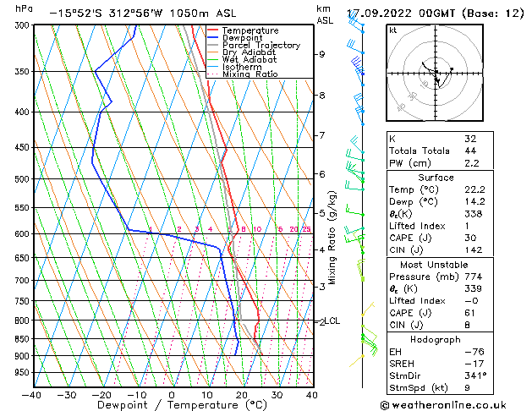The width and height of the screenshot is (532, 411).
Task: Click the EH value -76
Action: click(x=474, y=352)
